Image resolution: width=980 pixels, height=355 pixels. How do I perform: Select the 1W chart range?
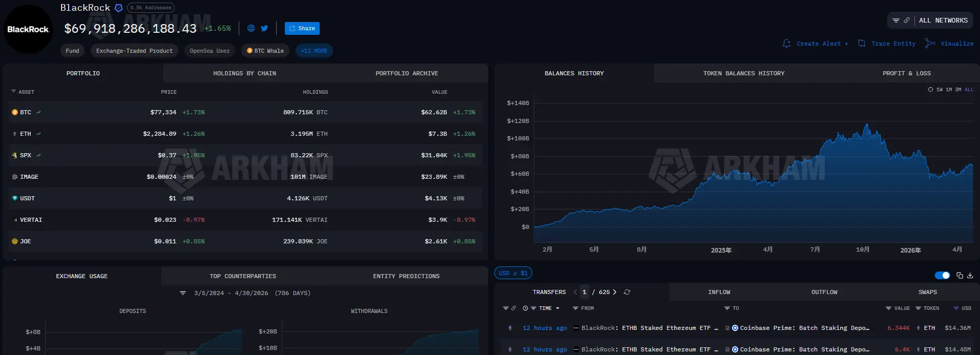(940, 90)
